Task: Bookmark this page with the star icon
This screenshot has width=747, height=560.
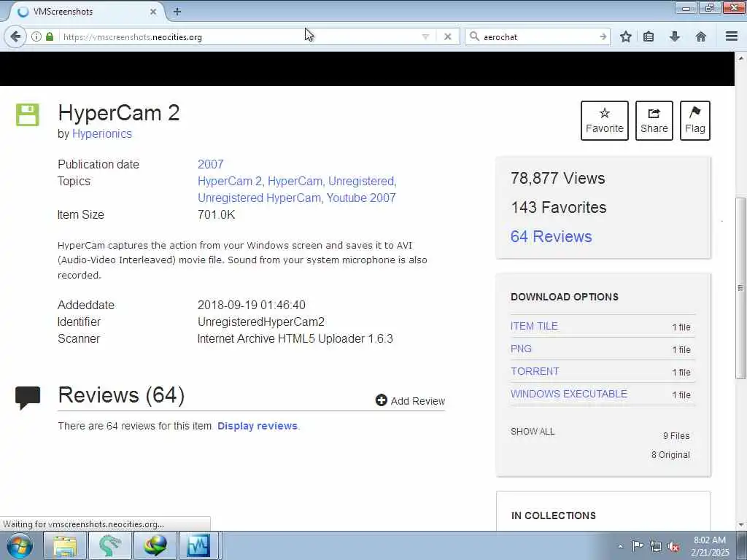Action: coord(625,36)
